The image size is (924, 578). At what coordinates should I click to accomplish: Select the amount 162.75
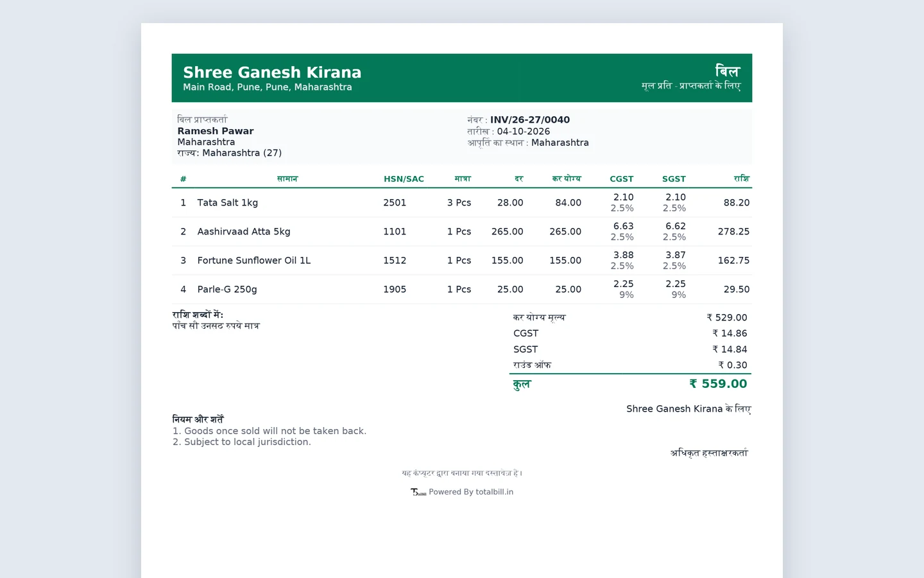733,260
